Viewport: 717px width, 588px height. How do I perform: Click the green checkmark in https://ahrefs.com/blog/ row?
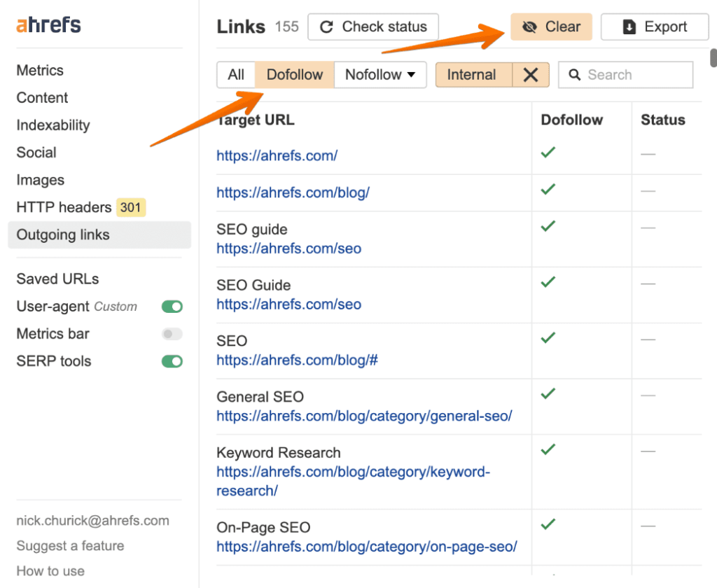[x=548, y=189]
